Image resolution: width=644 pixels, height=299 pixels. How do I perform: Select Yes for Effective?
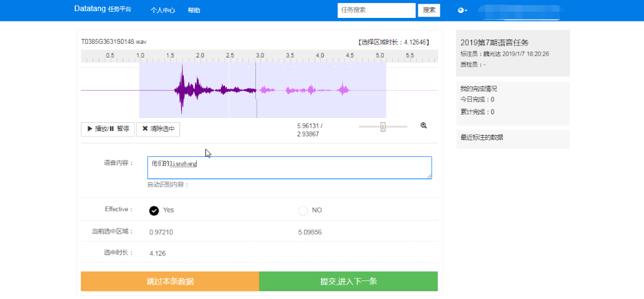(154, 210)
